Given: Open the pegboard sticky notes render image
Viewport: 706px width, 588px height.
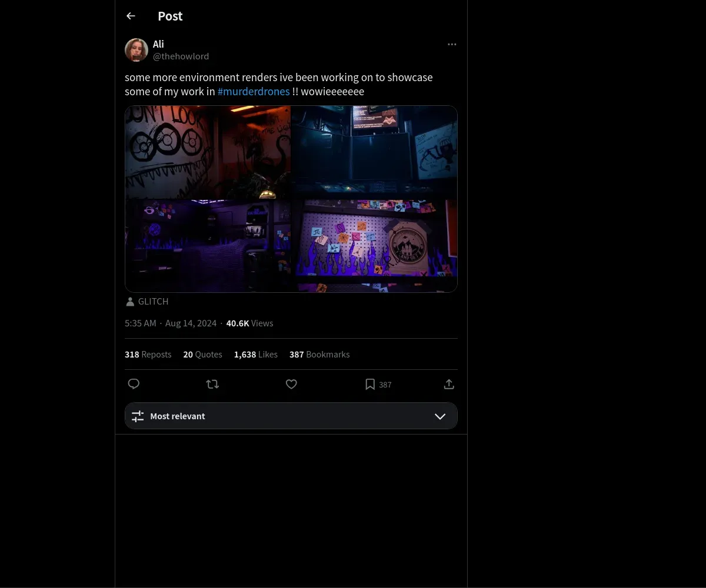Looking at the screenshot, I should (374, 246).
